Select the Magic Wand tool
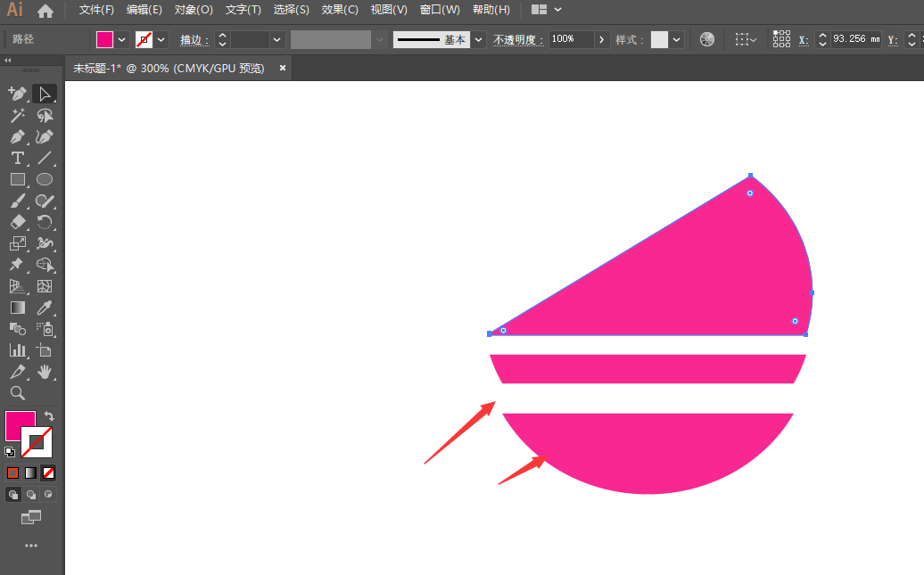Viewport: 924px width, 575px height. pyautogui.click(x=17, y=116)
